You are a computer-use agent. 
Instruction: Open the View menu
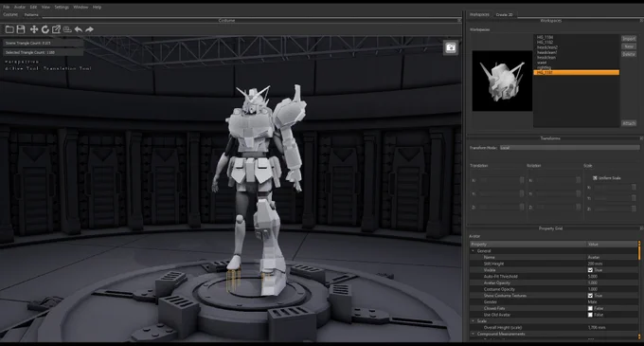45,7
